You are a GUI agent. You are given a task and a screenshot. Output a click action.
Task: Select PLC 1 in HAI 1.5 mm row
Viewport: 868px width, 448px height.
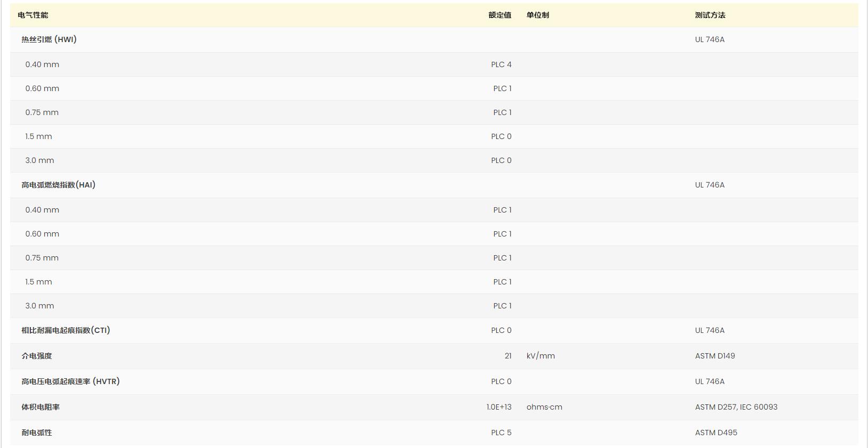tap(502, 282)
